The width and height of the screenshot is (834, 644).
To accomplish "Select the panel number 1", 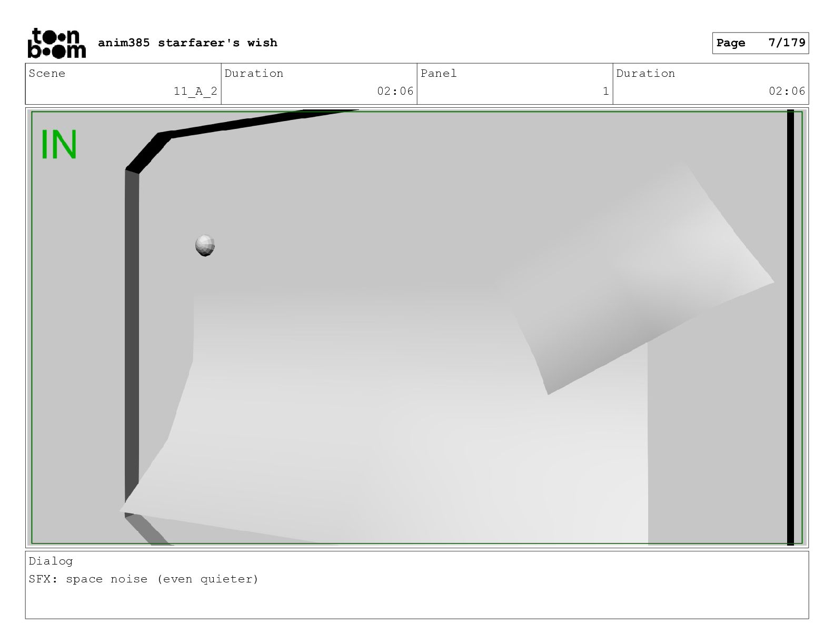I will click(605, 92).
